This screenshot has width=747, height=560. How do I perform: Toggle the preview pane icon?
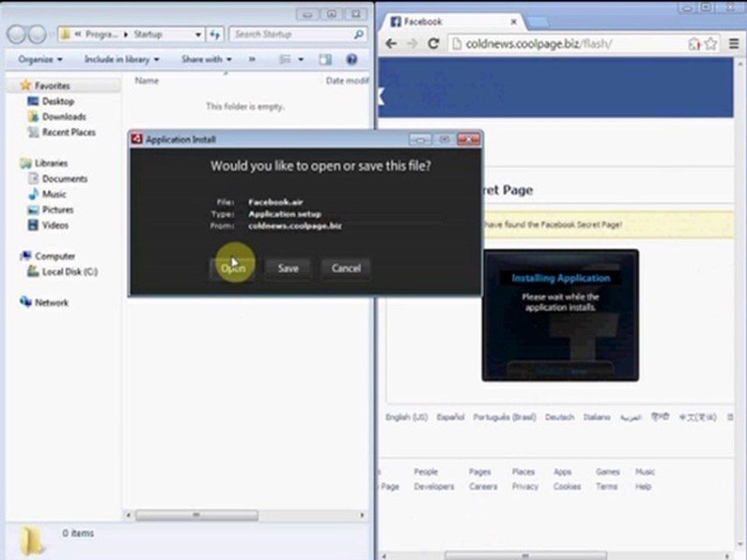point(325,60)
